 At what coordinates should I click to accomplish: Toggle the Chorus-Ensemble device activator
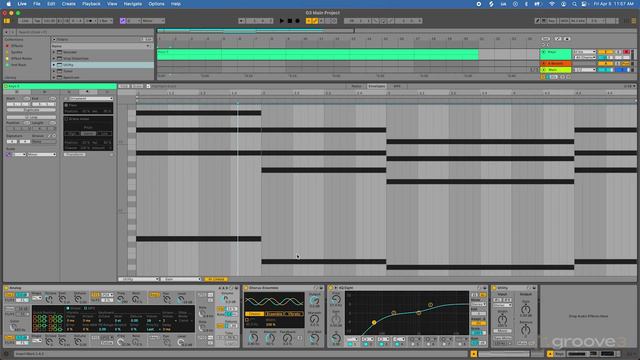[x=246, y=288]
